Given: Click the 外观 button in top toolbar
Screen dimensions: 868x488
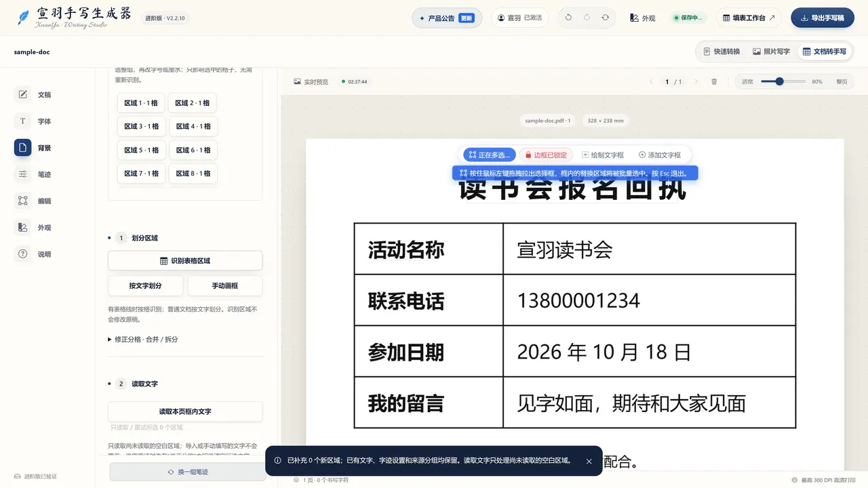Looking at the screenshot, I should point(642,18).
